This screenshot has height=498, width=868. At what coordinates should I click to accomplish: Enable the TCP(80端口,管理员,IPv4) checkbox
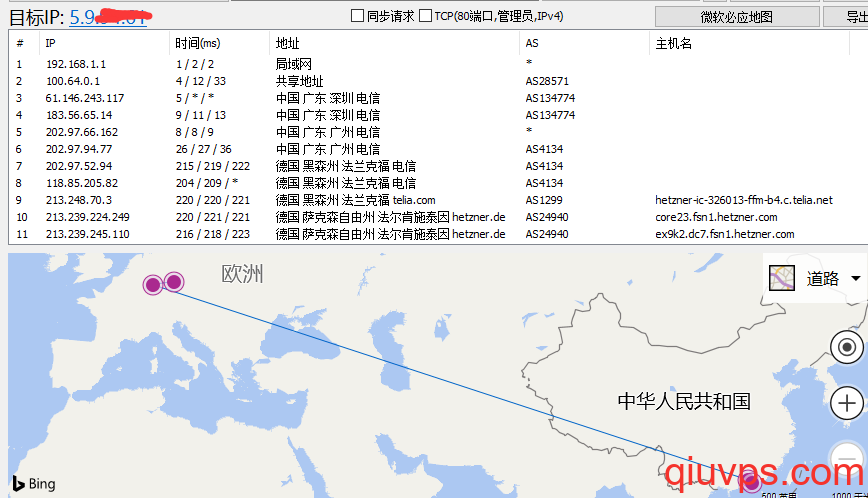(x=425, y=16)
